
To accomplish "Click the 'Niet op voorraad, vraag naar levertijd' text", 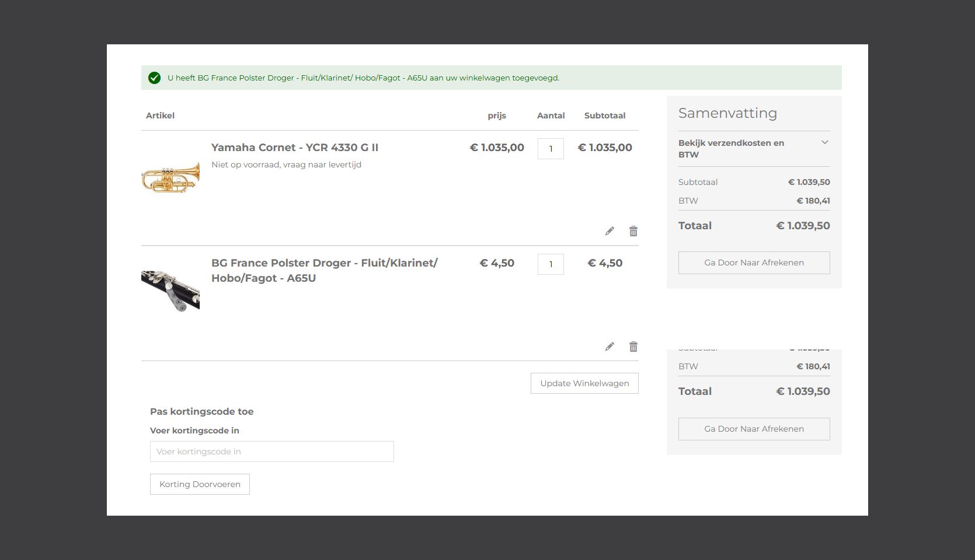I will [x=287, y=164].
